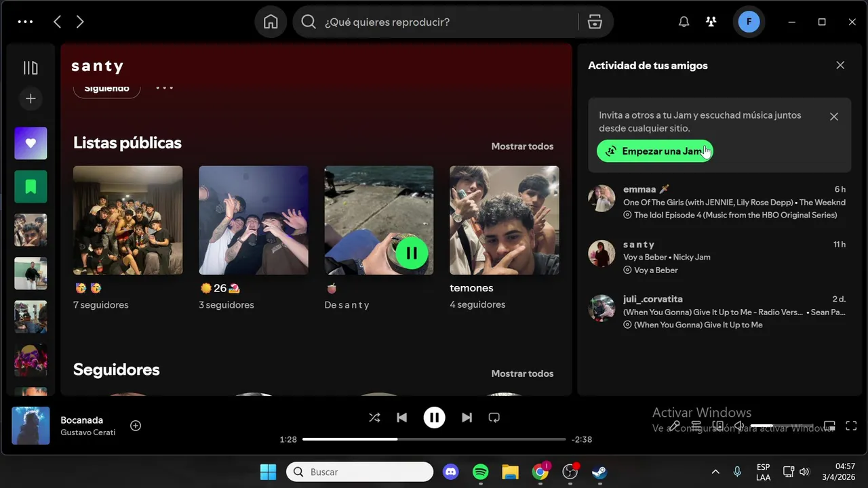Toggle repeat mode
Viewport: 868px width, 488px height.
click(494, 418)
